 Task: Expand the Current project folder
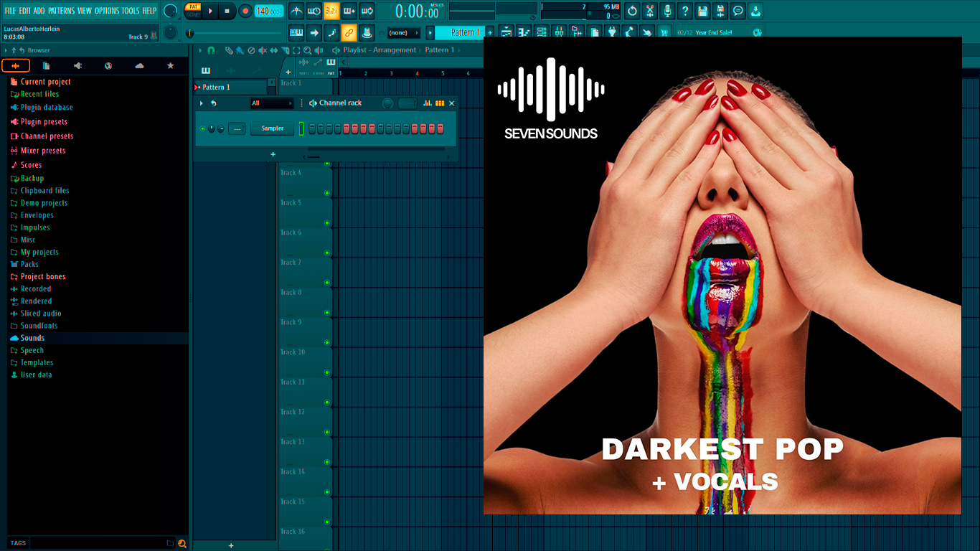click(x=45, y=82)
